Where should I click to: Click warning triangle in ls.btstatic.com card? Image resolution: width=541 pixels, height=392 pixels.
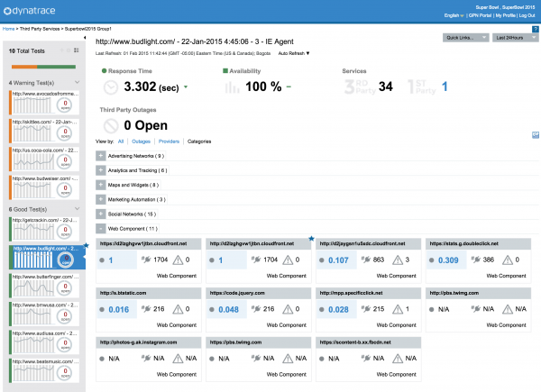(x=178, y=309)
